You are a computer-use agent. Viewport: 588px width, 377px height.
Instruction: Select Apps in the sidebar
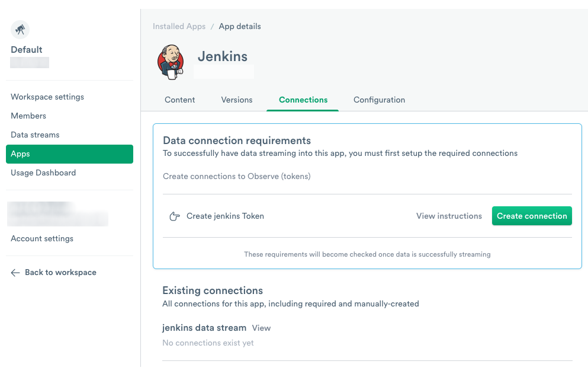pos(69,154)
